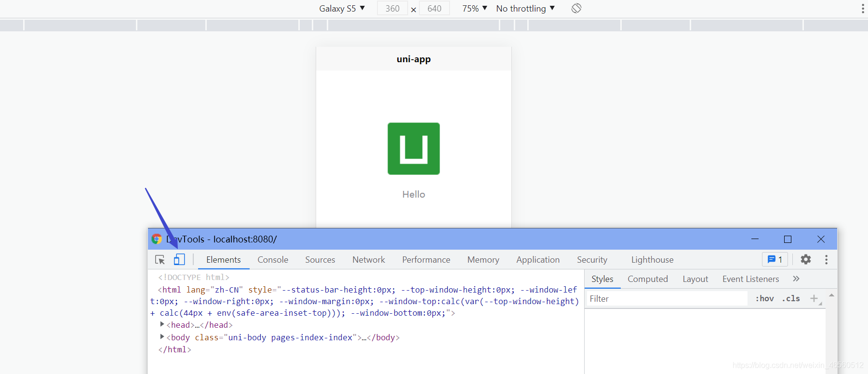Toggle the device toolbar icon
The height and width of the screenshot is (374, 868).
179,259
